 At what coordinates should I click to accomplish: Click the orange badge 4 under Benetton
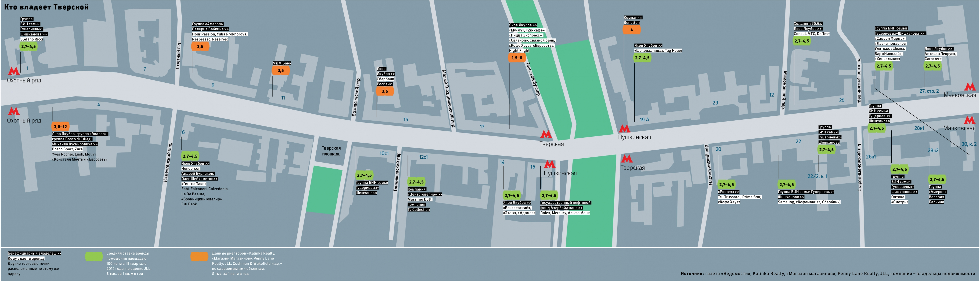pos(632,30)
